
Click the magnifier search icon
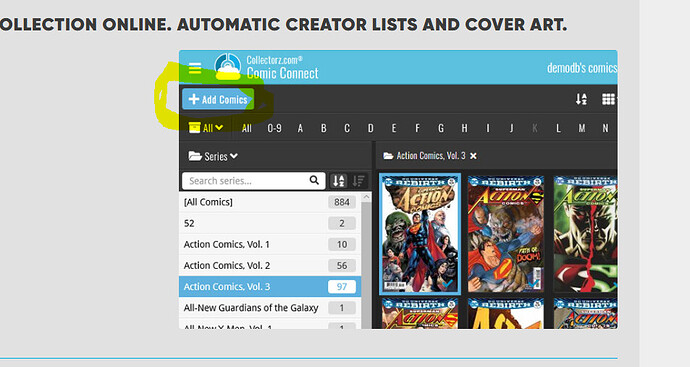point(314,180)
